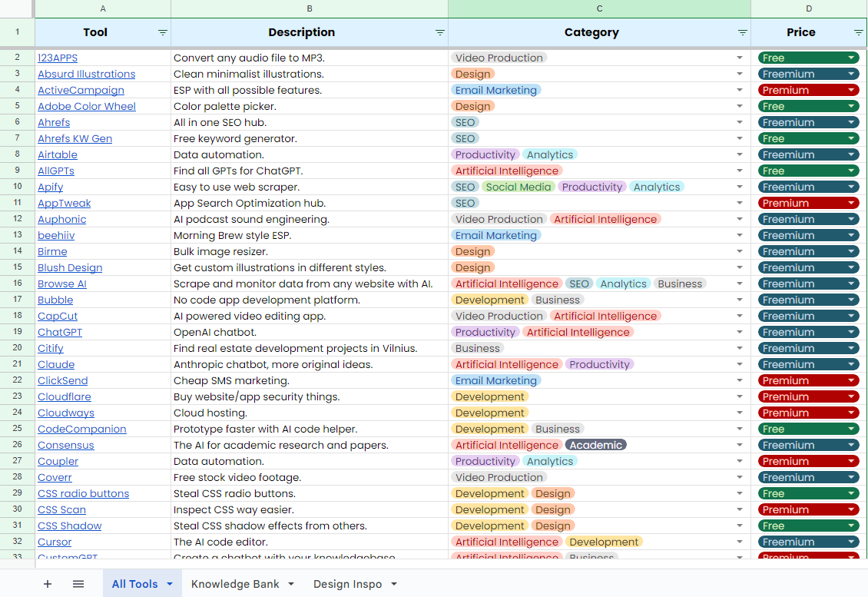The height and width of the screenshot is (597, 868).
Task: Click Analytics chip in Coupler row
Action: 550,461
